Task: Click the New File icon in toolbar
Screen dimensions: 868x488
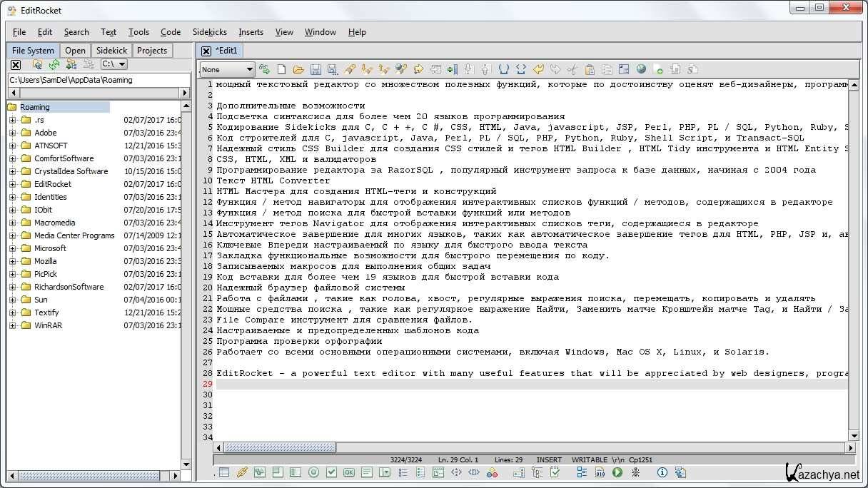Action: point(281,69)
